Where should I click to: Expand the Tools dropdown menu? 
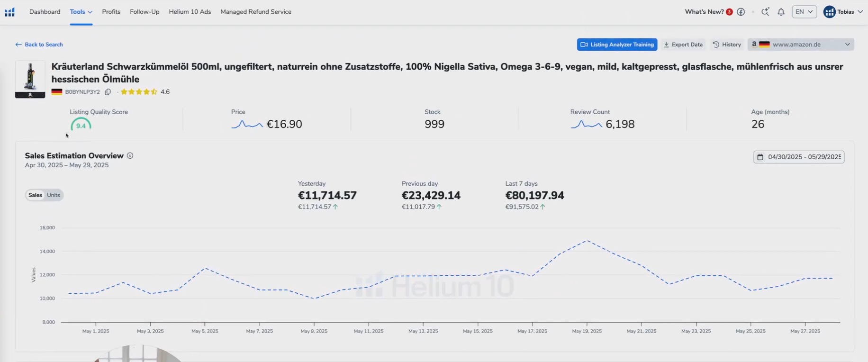point(81,12)
